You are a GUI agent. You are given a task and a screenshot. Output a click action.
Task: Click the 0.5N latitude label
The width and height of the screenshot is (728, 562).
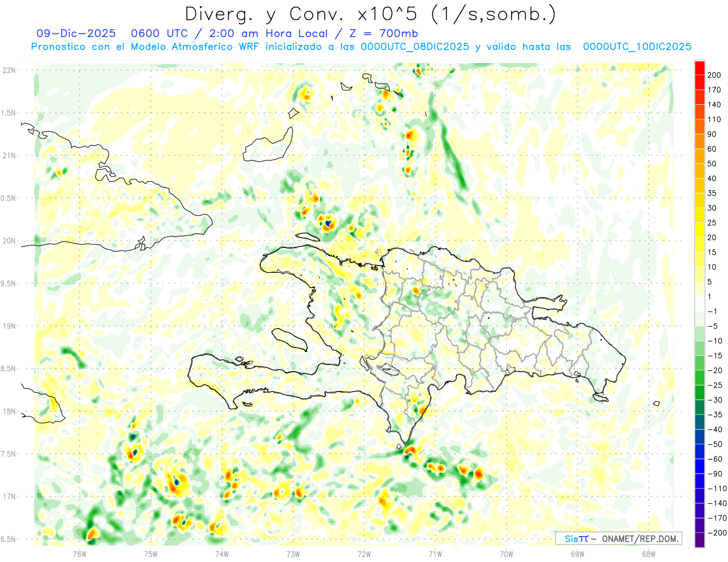9,198
